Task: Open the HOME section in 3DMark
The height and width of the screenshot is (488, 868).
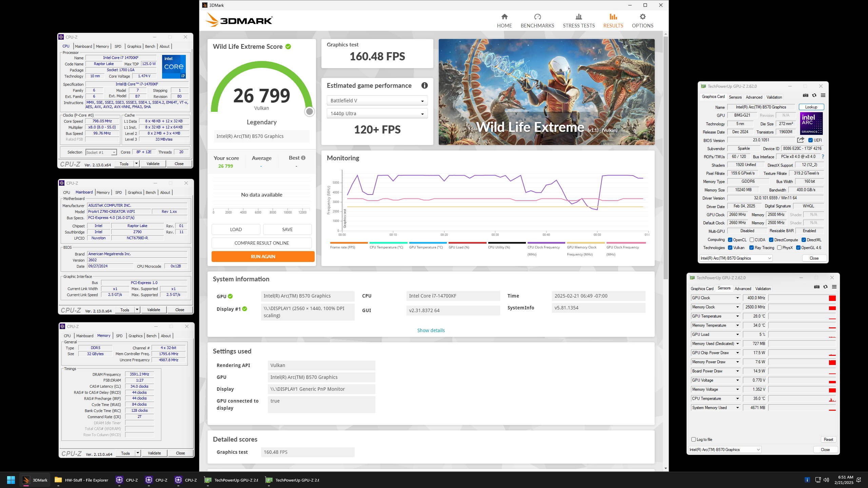Action: pyautogui.click(x=504, y=21)
